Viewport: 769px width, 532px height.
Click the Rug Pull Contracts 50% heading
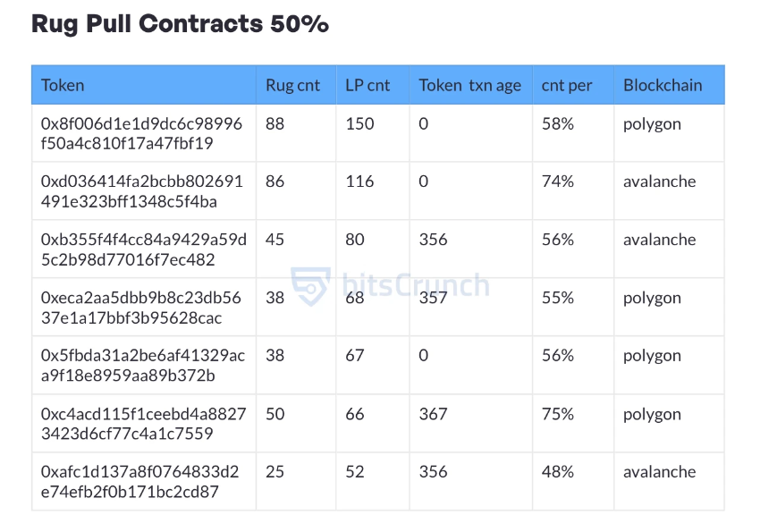point(180,24)
